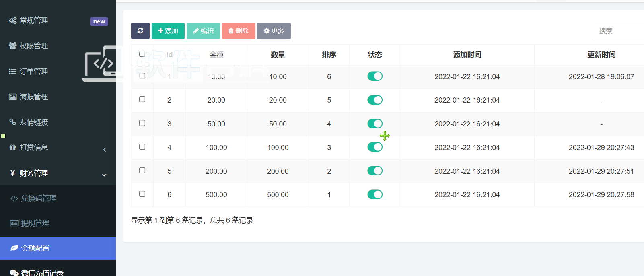Screen dimensions: 644x276
Task: Click the chain icon beside 友情链接
Action: click(13, 122)
